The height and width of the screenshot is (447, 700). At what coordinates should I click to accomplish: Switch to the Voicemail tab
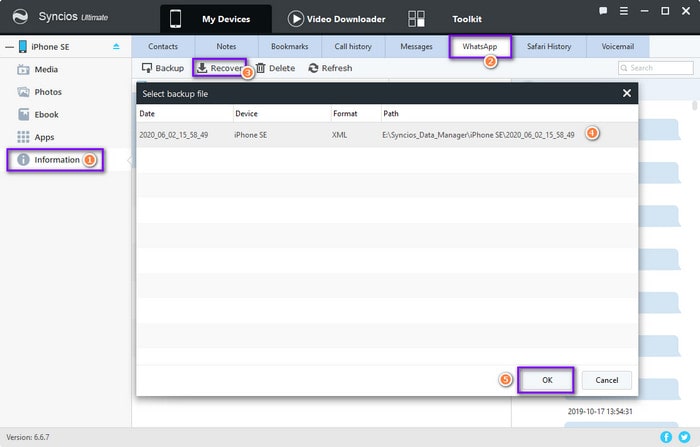click(x=618, y=46)
